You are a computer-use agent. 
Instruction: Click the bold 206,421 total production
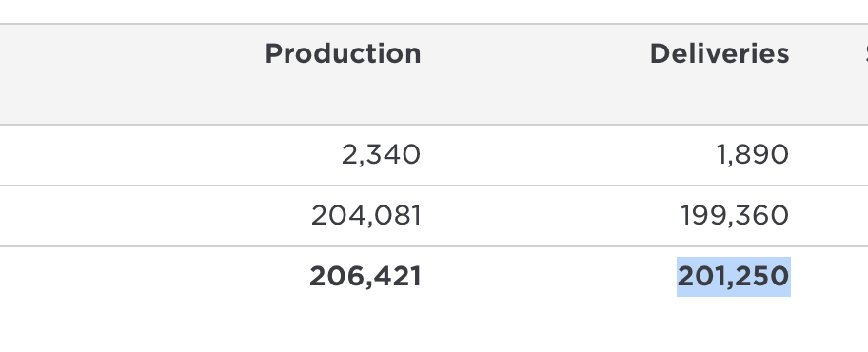[365, 276]
